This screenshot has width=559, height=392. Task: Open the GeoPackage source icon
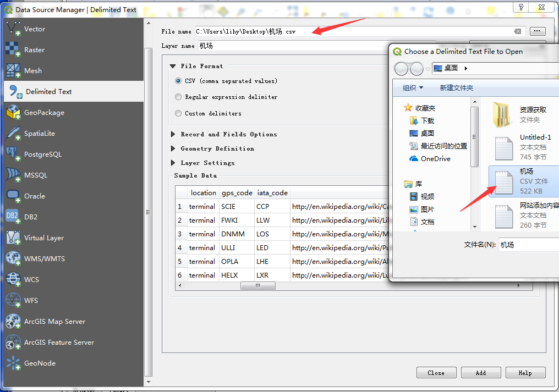pyautogui.click(x=13, y=112)
